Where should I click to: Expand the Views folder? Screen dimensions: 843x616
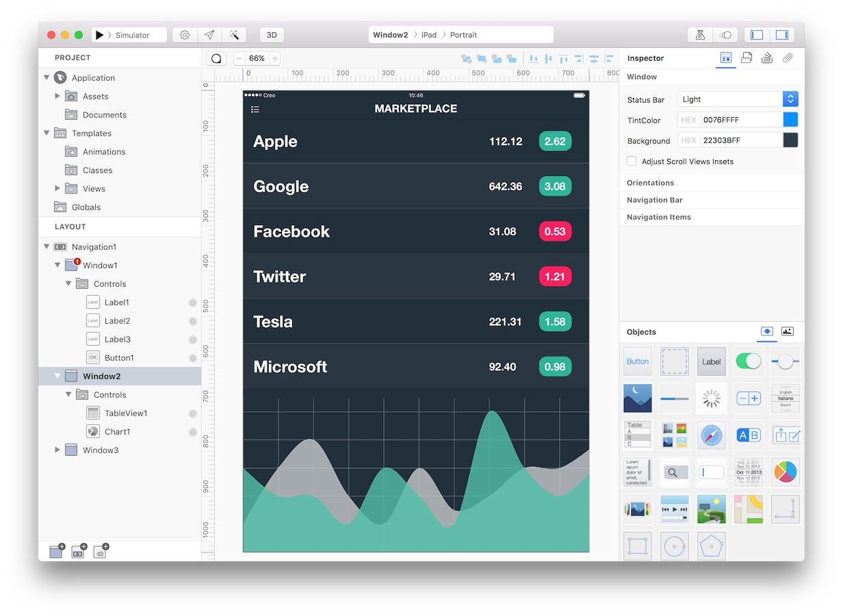[57, 188]
